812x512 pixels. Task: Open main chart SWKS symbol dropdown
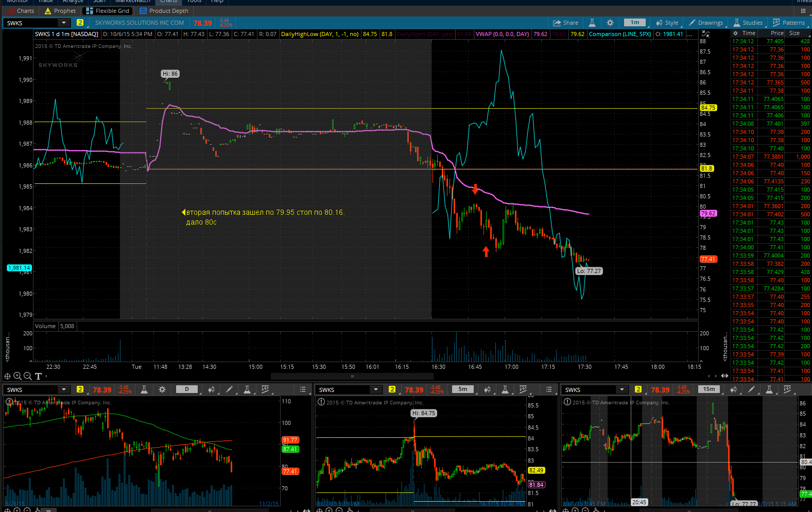coord(64,23)
